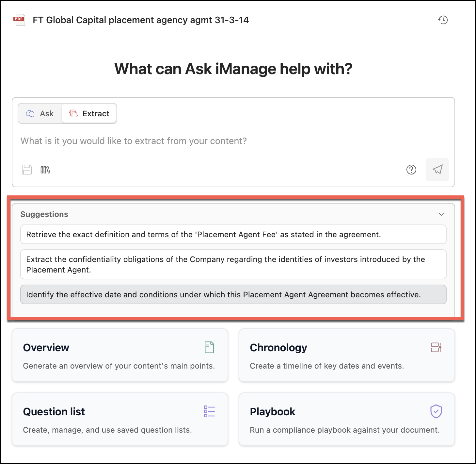Click the PDF file icon
The image size is (476, 464).
[x=19, y=20]
